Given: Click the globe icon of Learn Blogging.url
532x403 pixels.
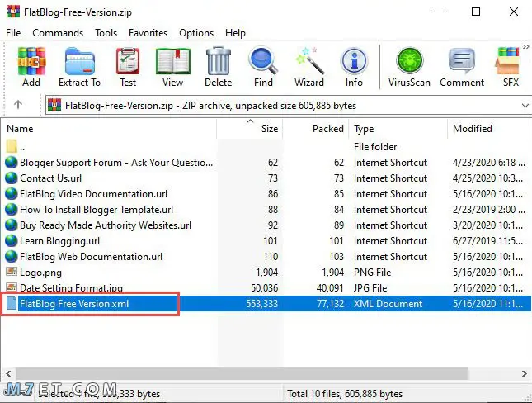Looking at the screenshot, I should [x=11, y=240].
